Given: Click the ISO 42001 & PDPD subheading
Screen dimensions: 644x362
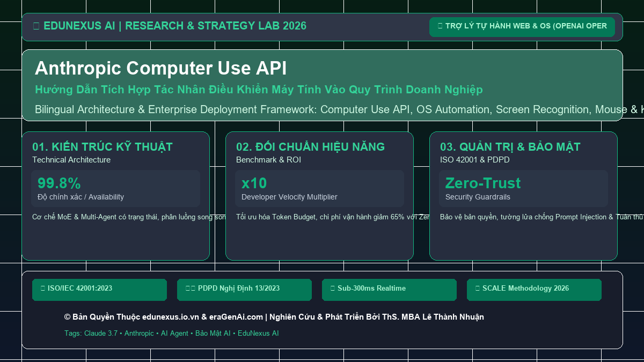Looking at the screenshot, I should tap(475, 160).
